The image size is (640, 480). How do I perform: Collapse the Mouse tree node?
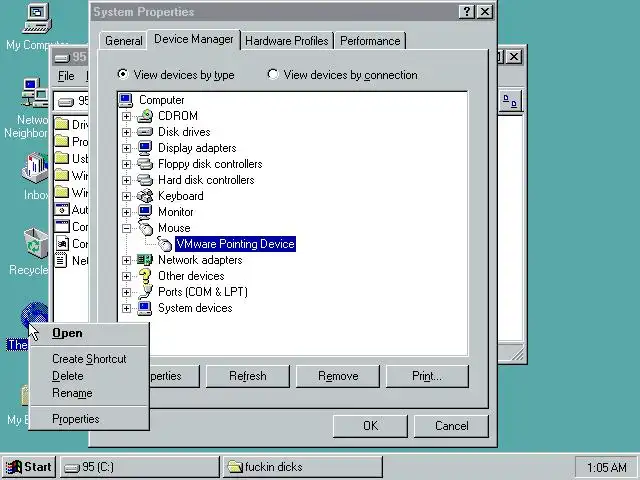(126, 228)
